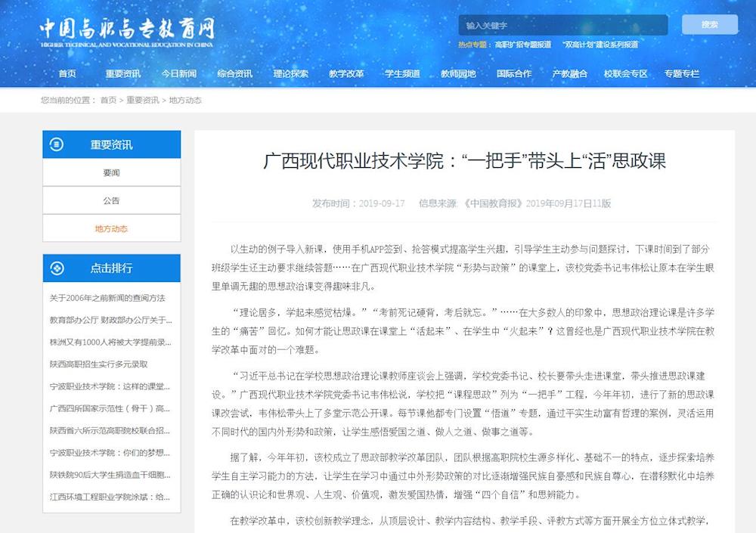This screenshot has width=756, height=533.
Task: Open ranked article 陕西高职招生实行多元录取
Action: tap(99, 364)
